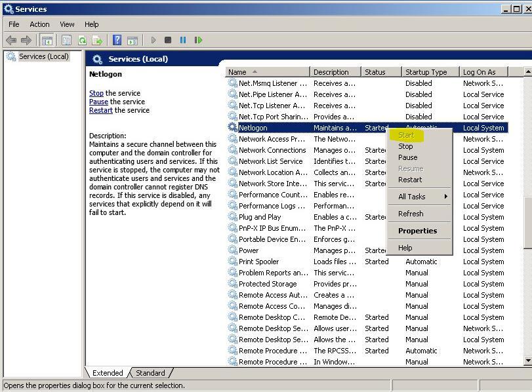This screenshot has height=392, width=532.
Task: Sort by the Description column header
Action: [335, 72]
